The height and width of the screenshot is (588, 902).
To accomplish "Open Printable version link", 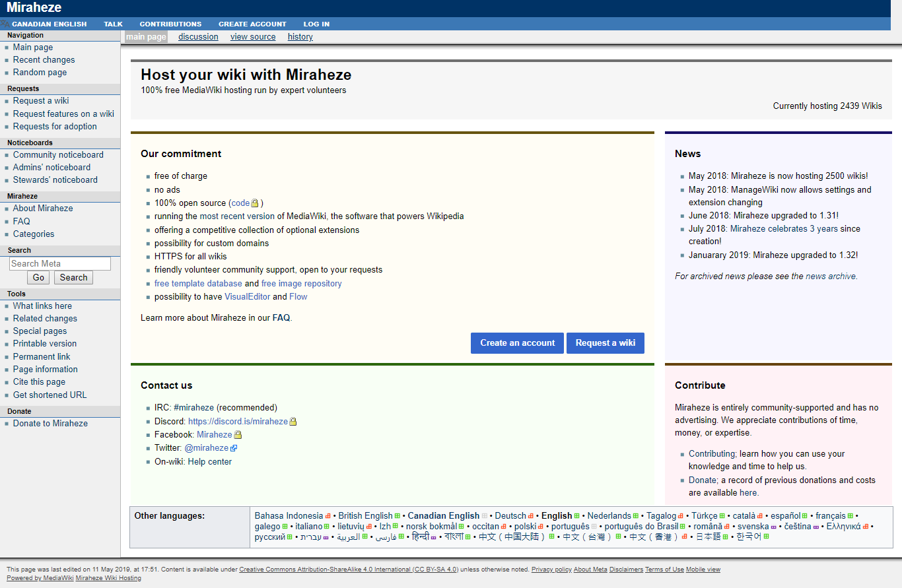I will (45, 344).
